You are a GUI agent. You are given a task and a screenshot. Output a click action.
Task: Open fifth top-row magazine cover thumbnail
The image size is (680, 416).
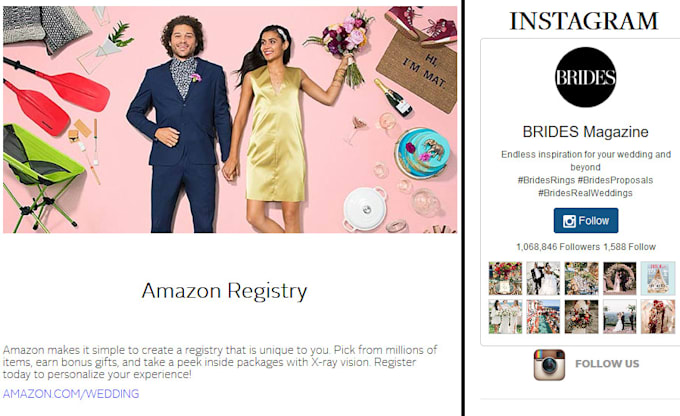(x=658, y=278)
